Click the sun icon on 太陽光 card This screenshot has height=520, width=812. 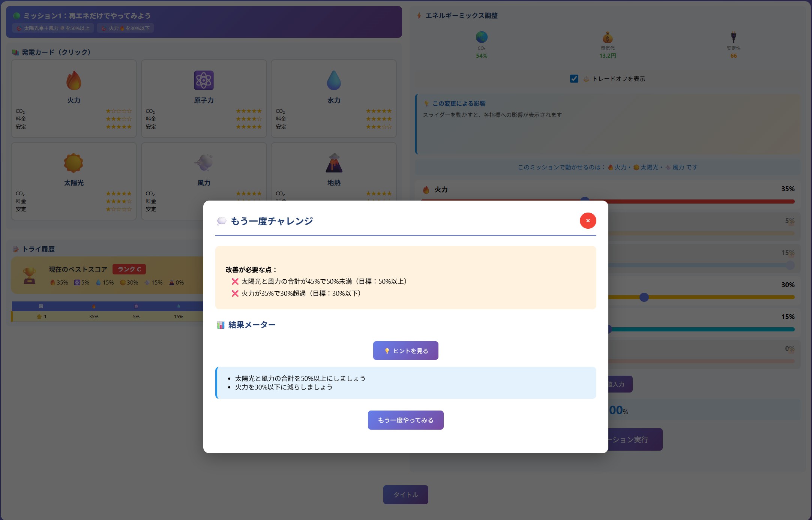pos(74,163)
